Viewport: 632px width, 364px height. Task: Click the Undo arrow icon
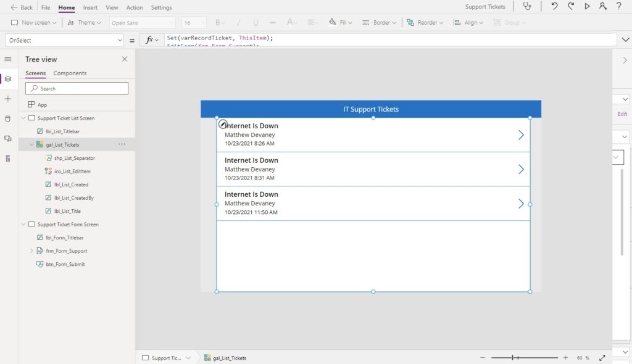coord(555,6)
